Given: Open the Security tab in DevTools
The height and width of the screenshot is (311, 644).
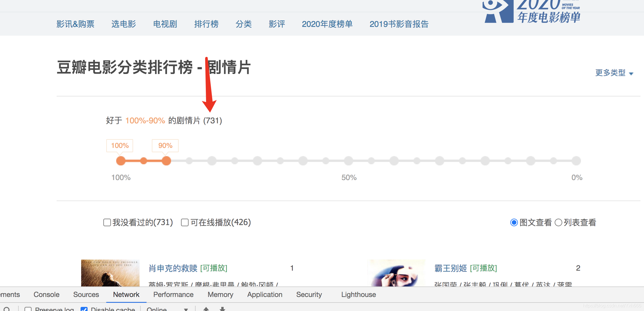Looking at the screenshot, I should click(309, 295).
